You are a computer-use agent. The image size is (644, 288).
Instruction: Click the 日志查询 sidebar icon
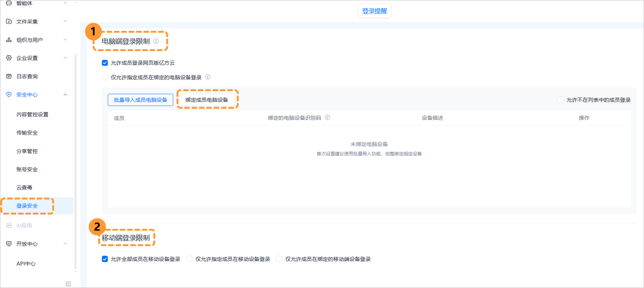9,76
